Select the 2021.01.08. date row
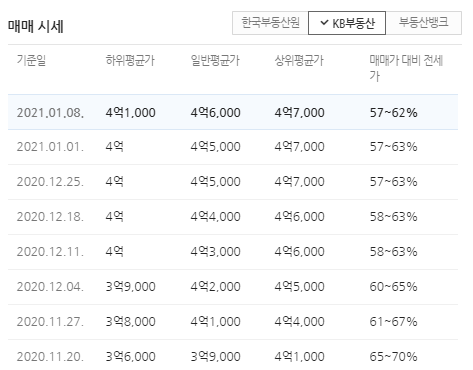 [x=233, y=112]
